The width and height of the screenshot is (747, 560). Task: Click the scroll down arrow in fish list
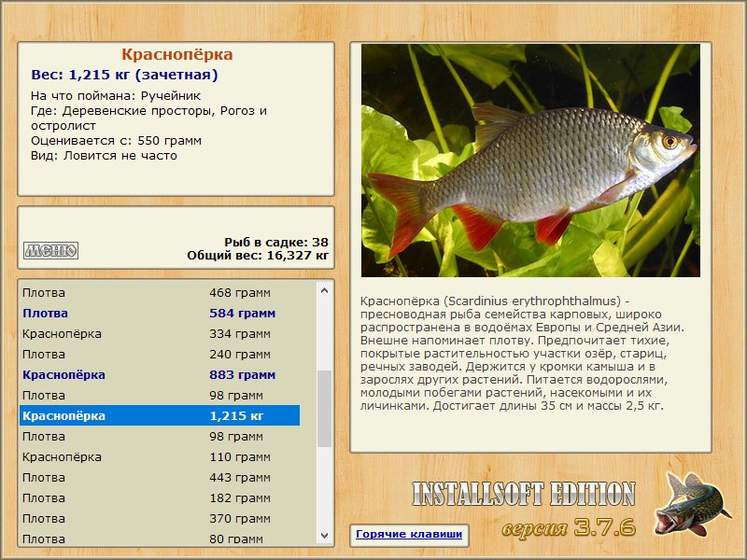[324, 535]
